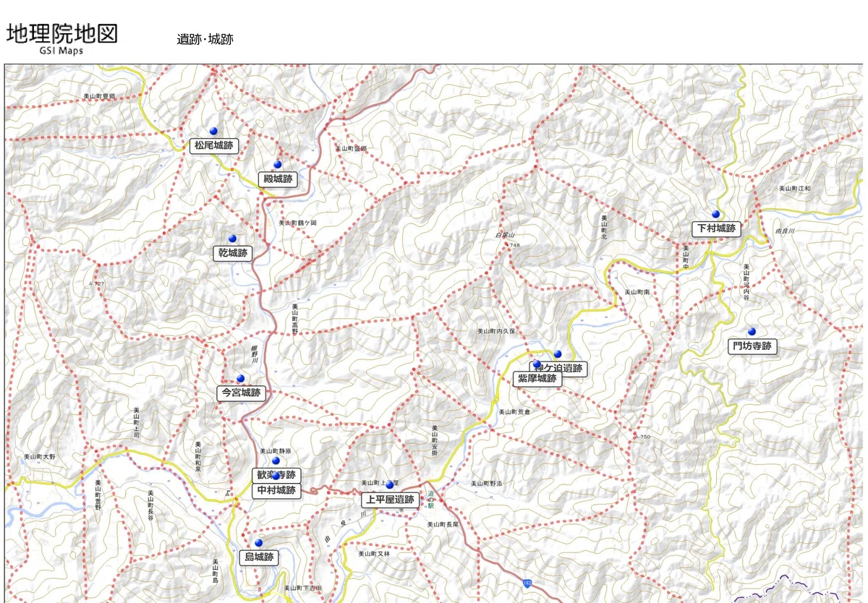868x603 pixels.
Task: Click the blue marker above 島城跡 label
Action: click(x=258, y=542)
